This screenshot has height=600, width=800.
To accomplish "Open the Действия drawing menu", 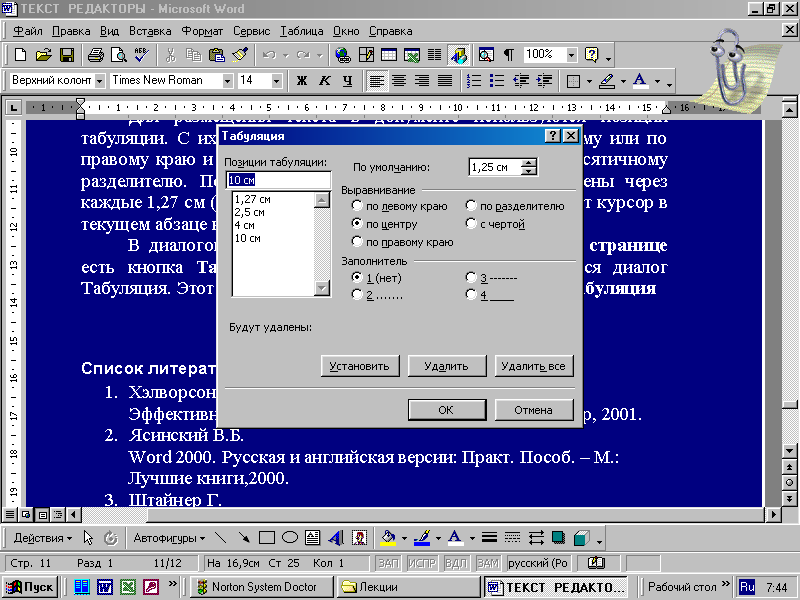I will coord(43,538).
